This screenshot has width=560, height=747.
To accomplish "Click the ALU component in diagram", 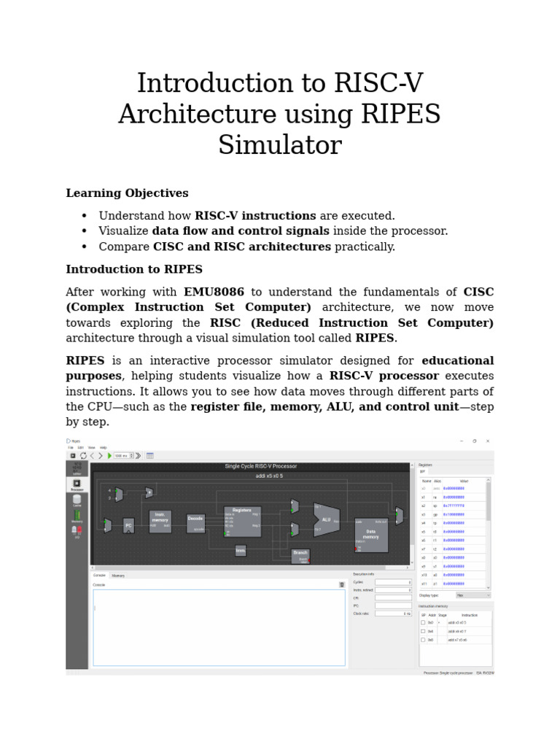I will click(327, 519).
